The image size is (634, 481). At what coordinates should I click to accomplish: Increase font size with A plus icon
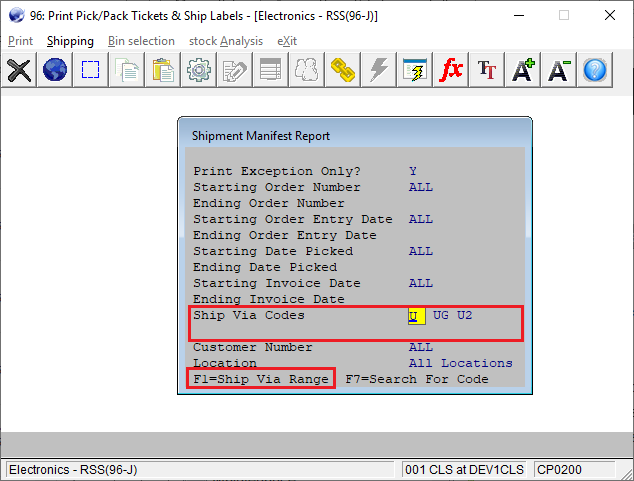(x=523, y=70)
